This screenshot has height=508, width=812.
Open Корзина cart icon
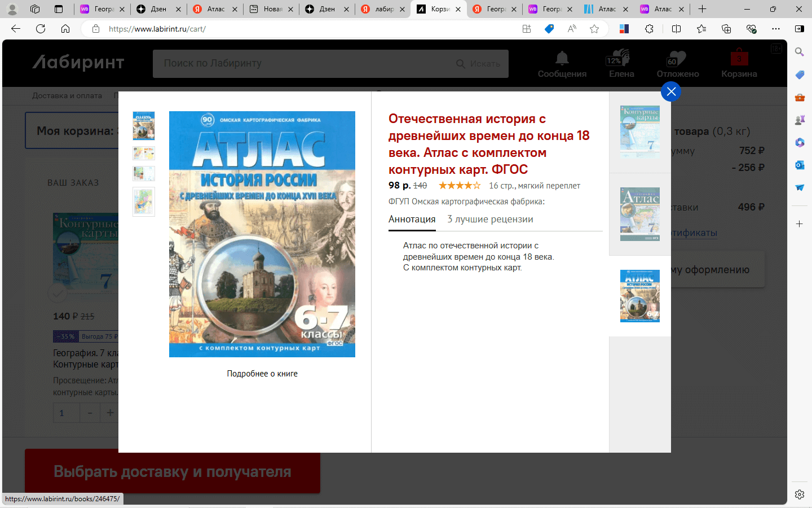click(x=739, y=64)
